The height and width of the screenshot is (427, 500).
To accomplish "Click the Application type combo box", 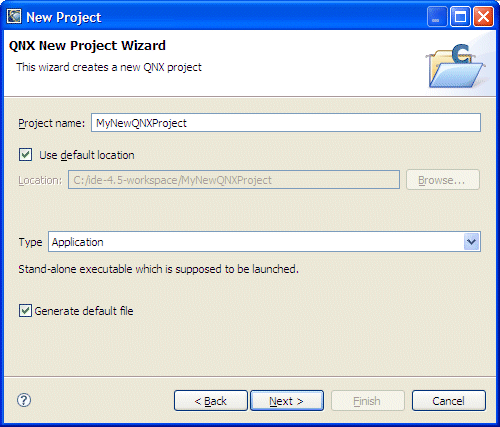I will coord(264,241).
